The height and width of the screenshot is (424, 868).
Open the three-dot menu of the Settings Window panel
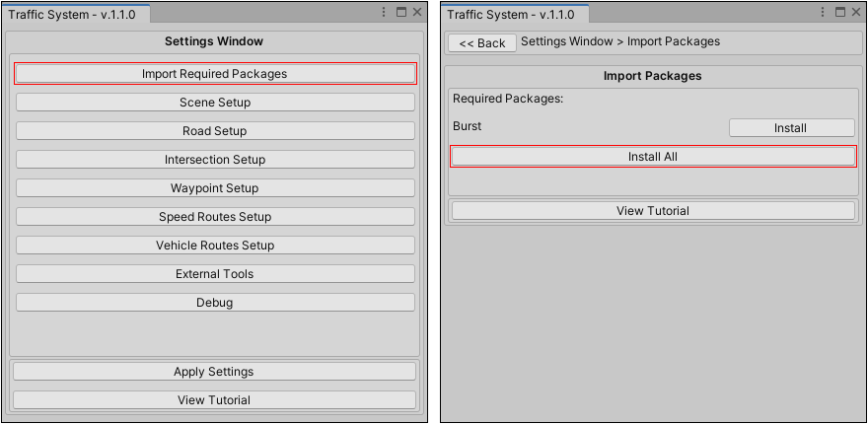pyautogui.click(x=384, y=13)
